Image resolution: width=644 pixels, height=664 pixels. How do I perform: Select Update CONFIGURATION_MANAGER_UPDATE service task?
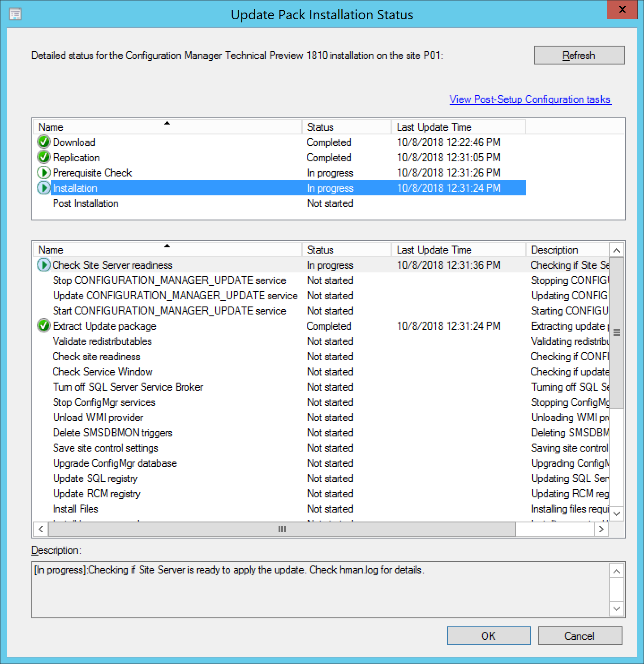coord(322,296)
